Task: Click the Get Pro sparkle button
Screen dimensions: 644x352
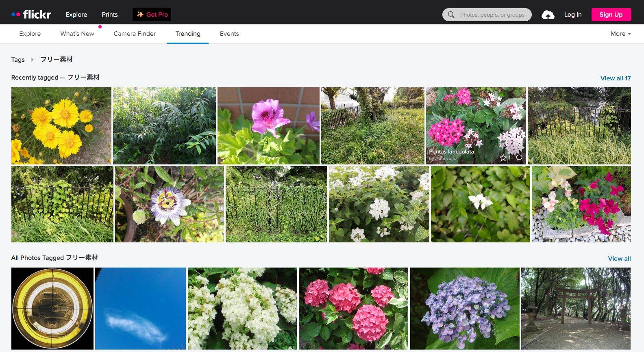Action: pyautogui.click(x=152, y=15)
